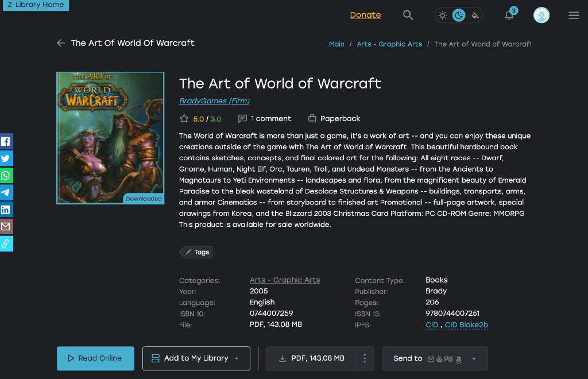
Task: Start Read Online
Action: click(95, 358)
